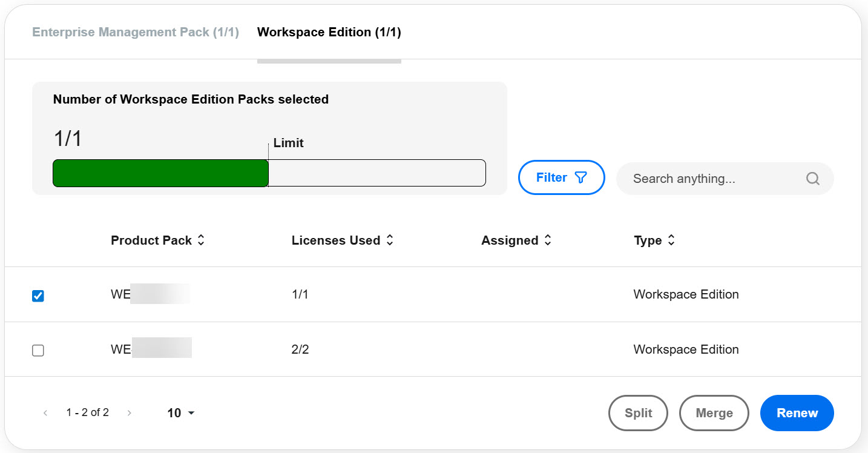Uncheck the selected 1/1 product pack
The width and height of the screenshot is (868, 453).
(x=38, y=296)
